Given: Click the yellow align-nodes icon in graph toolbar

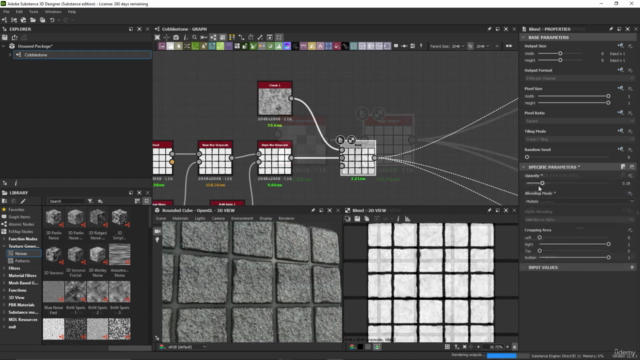Looking at the screenshot, I should pyautogui.click(x=232, y=37).
